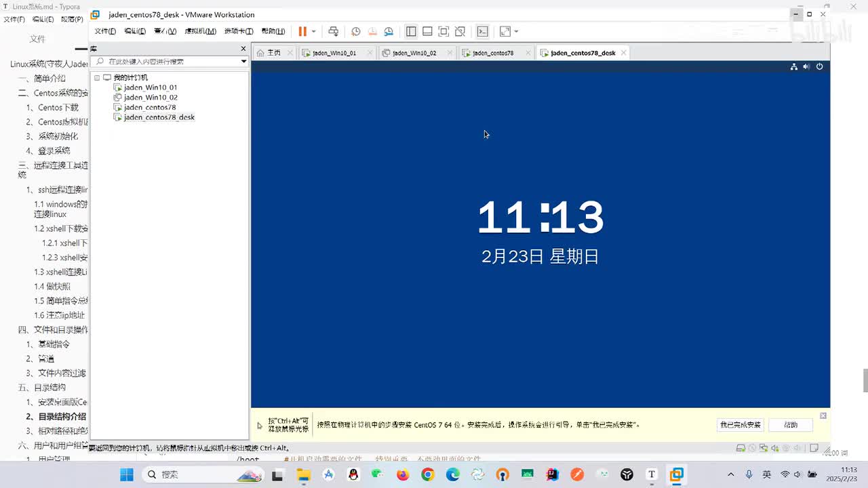
Task: Open the 帮助(H) menu in VMware
Action: [x=273, y=31]
